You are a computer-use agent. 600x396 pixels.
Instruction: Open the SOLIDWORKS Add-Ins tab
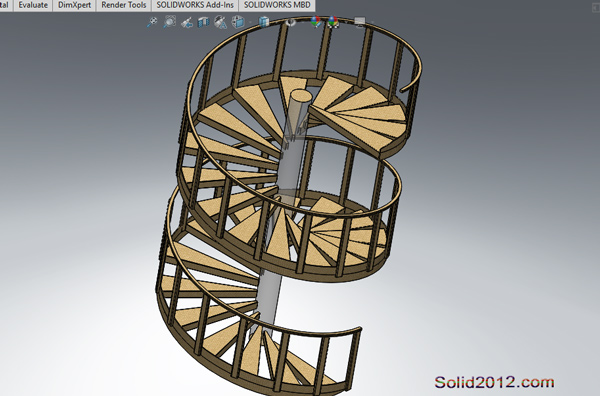[195, 5]
